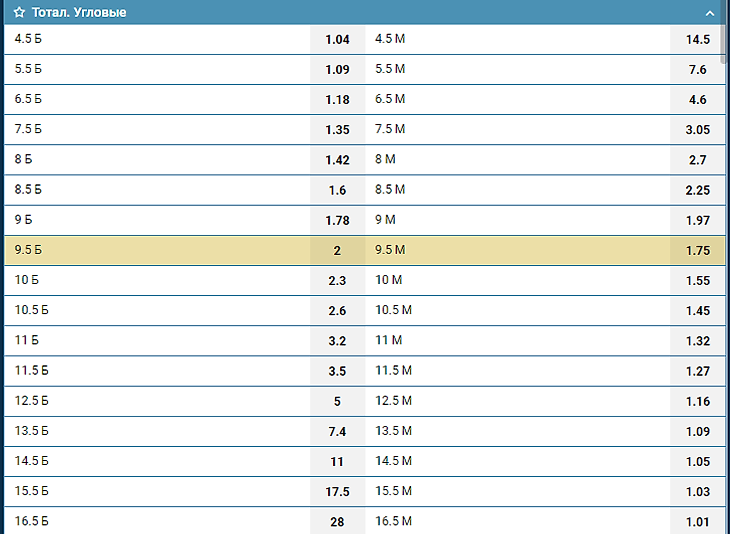Pick 1.45 odds for 10.5 М
Image resolution: width=730 pixels, height=534 pixels.
(697, 311)
